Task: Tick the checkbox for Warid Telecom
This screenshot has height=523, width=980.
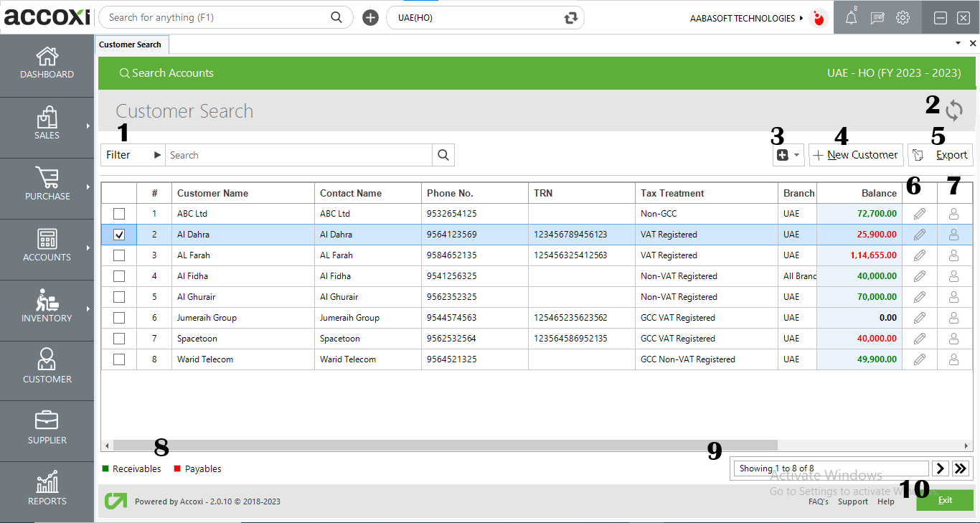Action: tap(118, 359)
